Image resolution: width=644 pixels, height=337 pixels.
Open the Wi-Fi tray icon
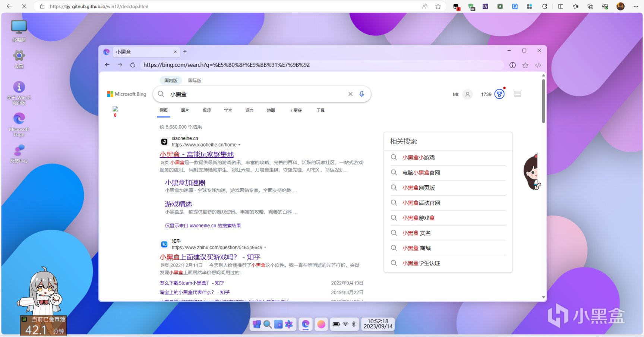pos(345,324)
